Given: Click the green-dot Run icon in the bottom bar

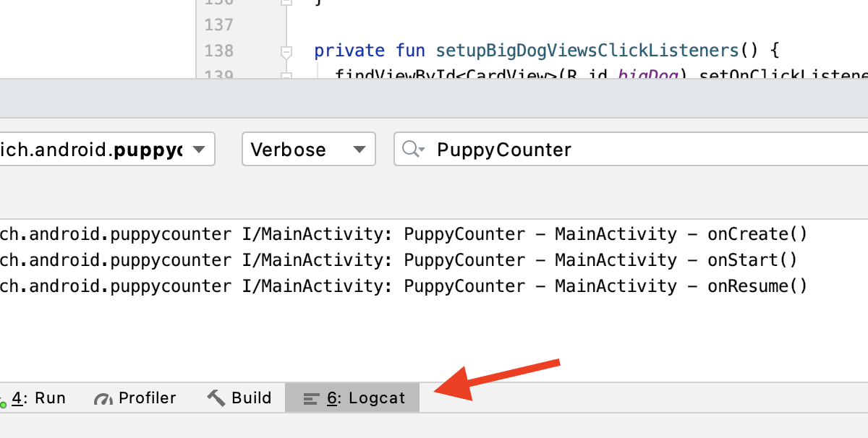Looking at the screenshot, I should (x=2, y=400).
